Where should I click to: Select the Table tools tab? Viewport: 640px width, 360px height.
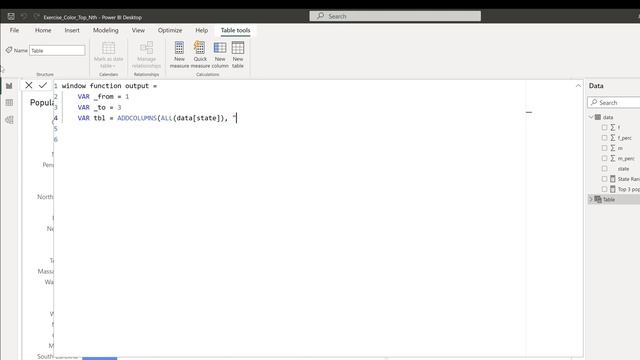pos(236,30)
